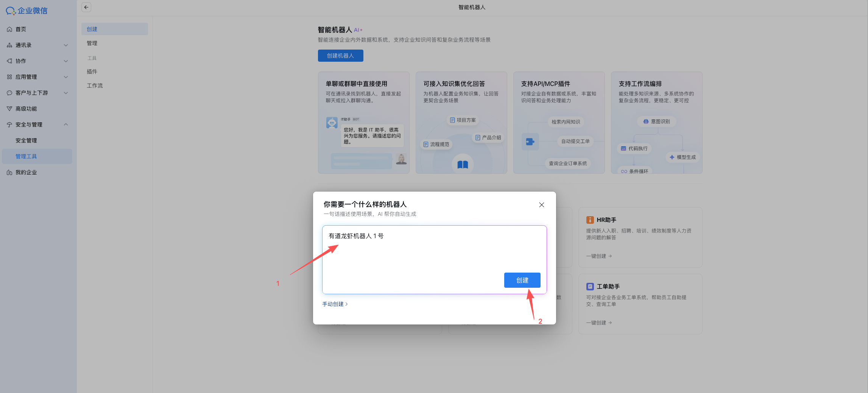The image size is (868, 393).
Task: Click the 工单助手 ticket assistant icon
Action: click(590, 287)
